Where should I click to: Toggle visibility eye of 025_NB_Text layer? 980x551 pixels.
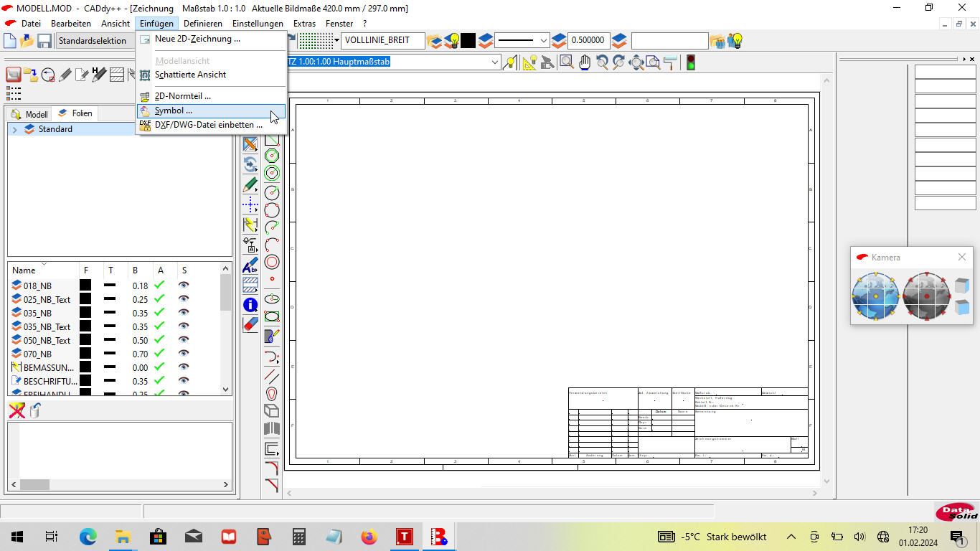pos(184,299)
